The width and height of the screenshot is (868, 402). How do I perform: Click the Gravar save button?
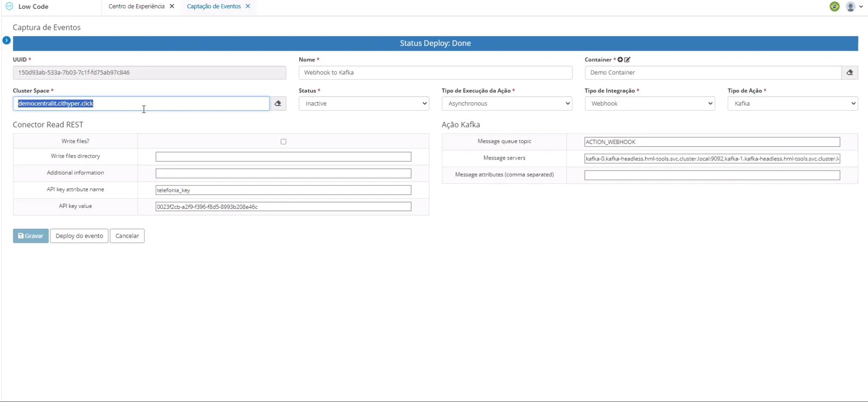[x=30, y=236]
